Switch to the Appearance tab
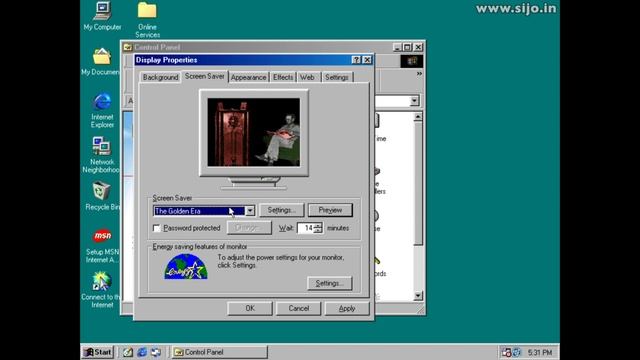 point(248,77)
